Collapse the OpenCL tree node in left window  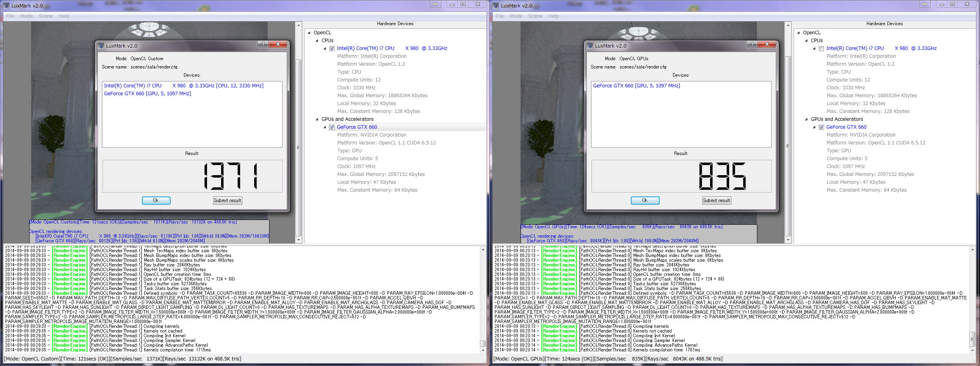click(x=309, y=33)
